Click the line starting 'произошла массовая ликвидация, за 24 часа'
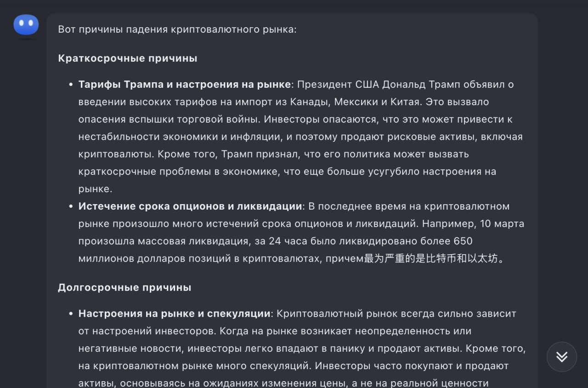Viewport: 588px width, 388px height. 276,241
